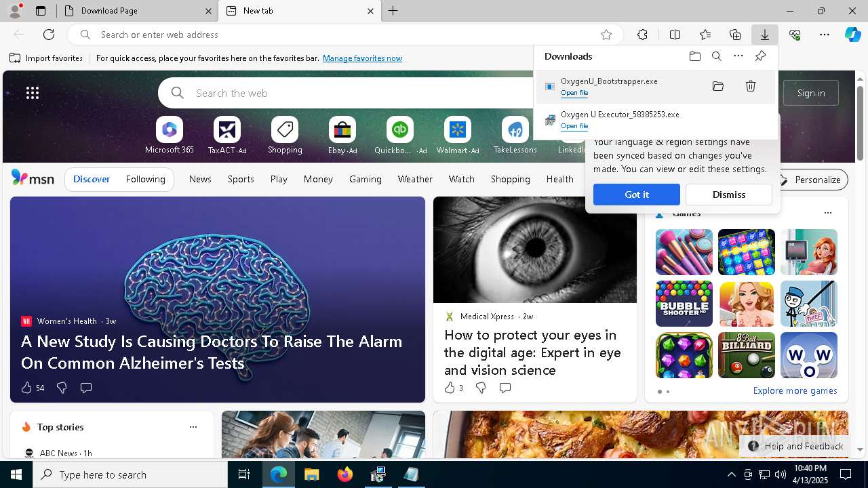Open the Copilot sidebar icon

click(852, 35)
